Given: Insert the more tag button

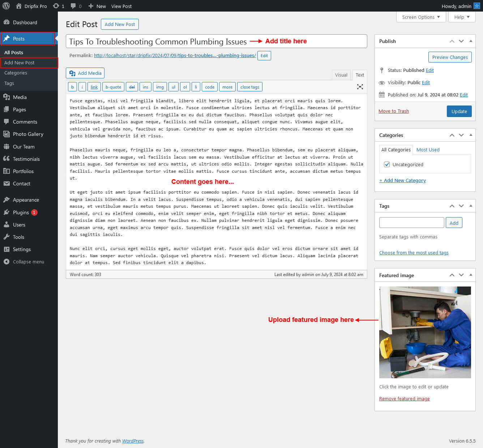Looking at the screenshot, I should click(x=227, y=87).
